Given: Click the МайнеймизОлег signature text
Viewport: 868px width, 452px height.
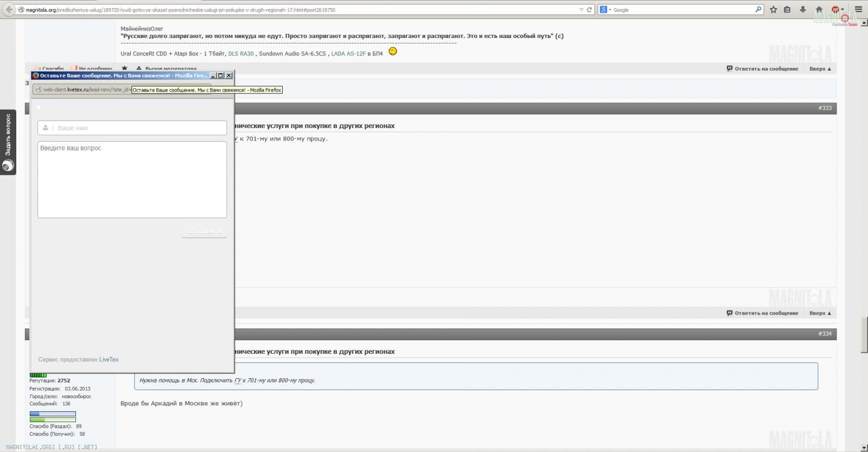Looking at the screenshot, I should [142, 29].
